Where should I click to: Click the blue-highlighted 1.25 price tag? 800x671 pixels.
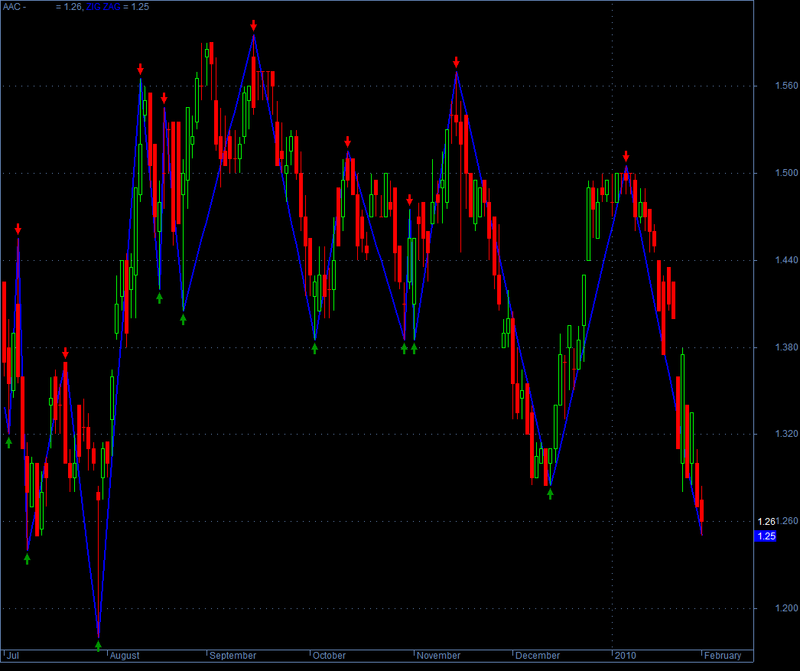tap(765, 536)
